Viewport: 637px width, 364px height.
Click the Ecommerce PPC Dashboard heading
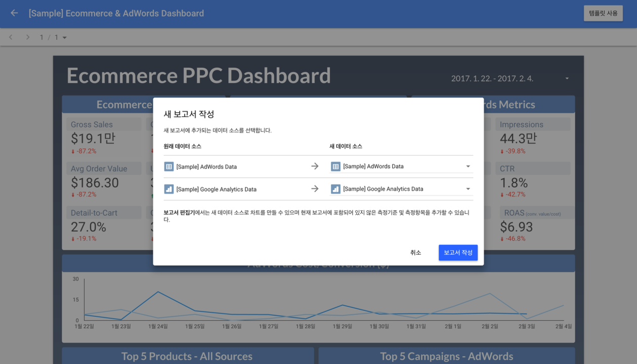198,76
